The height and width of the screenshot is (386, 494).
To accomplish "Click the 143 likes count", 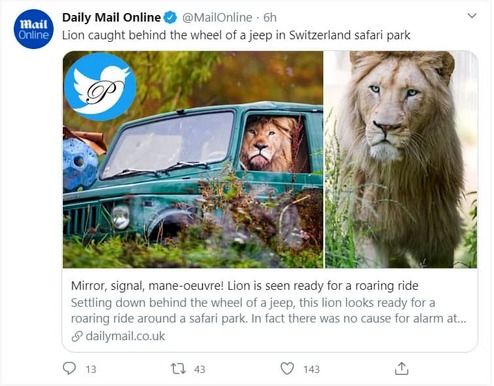I will click(x=312, y=369).
